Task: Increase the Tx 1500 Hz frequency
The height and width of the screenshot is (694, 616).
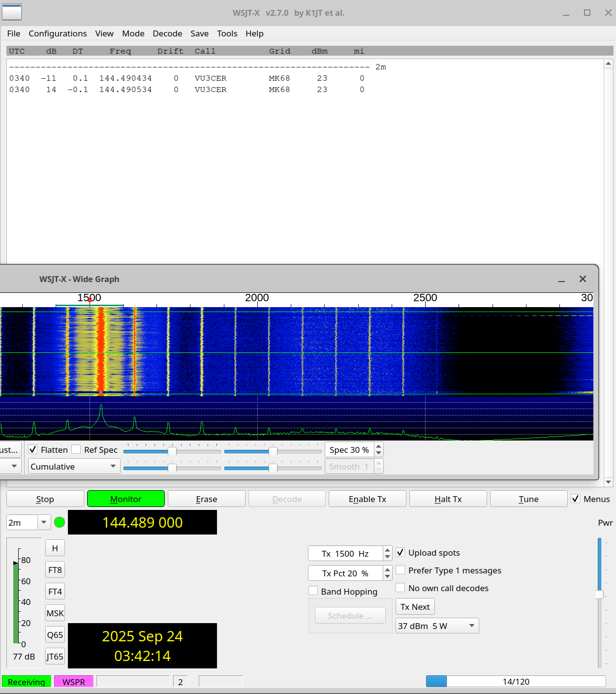Action: pos(388,550)
